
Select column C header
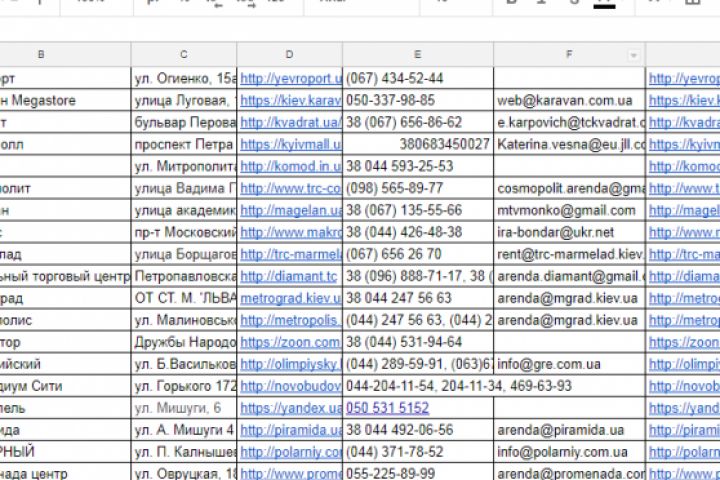click(184, 55)
